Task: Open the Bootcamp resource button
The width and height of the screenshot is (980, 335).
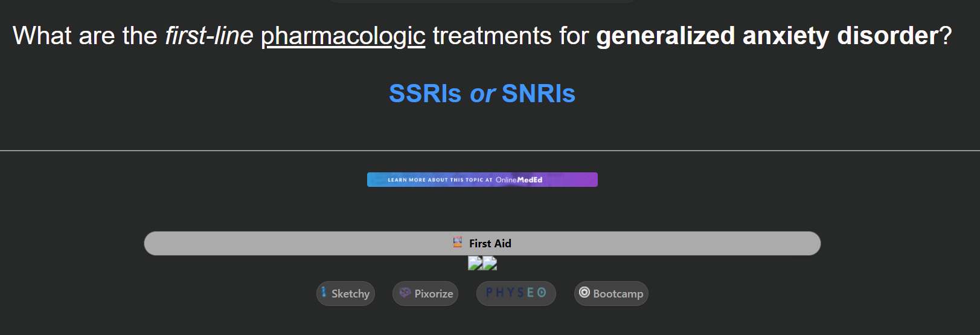Action: point(611,294)
